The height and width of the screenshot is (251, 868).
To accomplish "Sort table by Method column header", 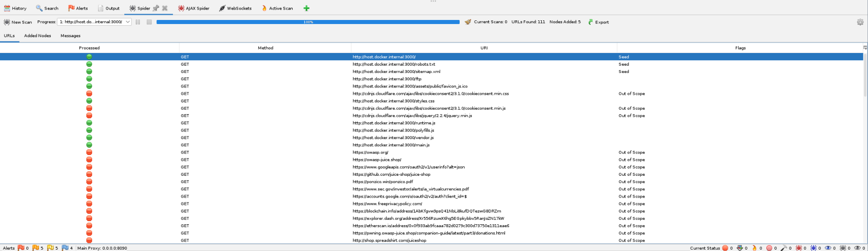I will (x=265, y=48).
